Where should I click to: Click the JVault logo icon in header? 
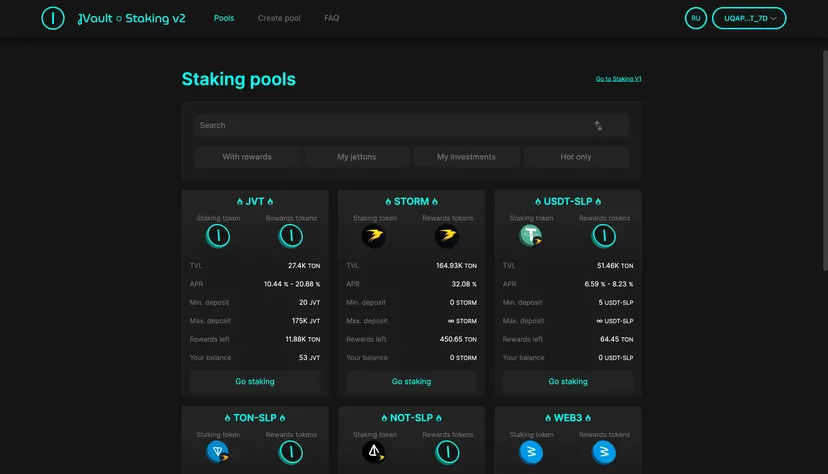coord(53,18)
